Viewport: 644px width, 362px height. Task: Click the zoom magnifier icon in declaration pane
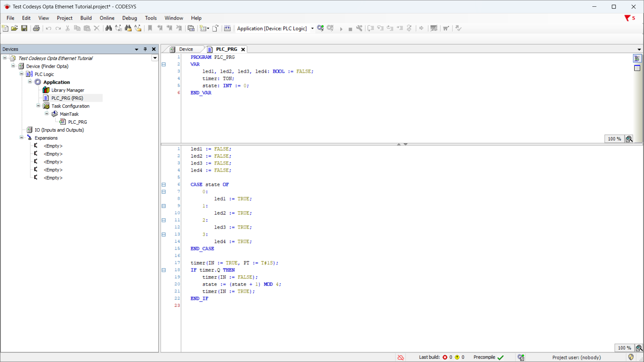tap(629, 139)
